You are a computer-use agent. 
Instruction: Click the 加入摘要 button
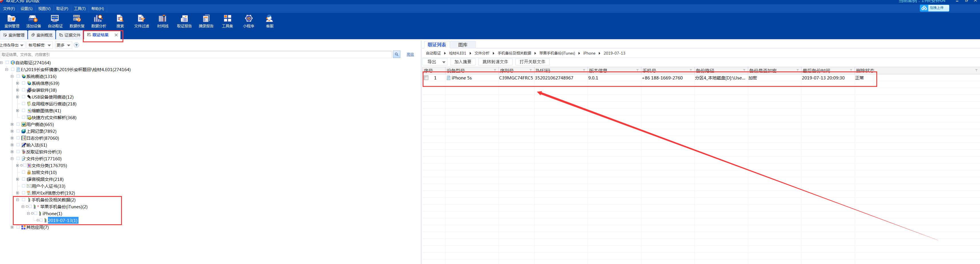(x=462, y=62)
